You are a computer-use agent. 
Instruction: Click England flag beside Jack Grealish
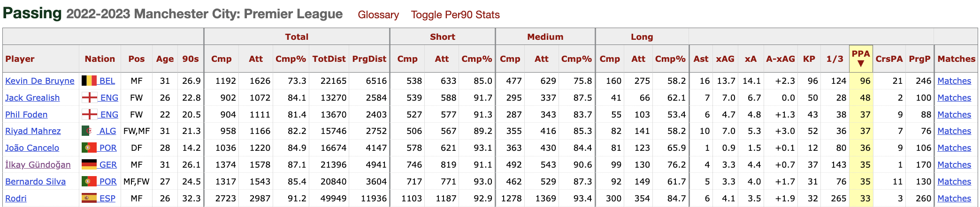pos(89,97)
